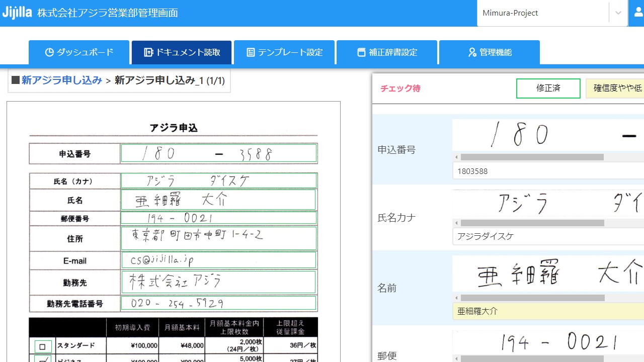Click the correction dictionary icon
Screen dimensions: 644x362
(x=361, y=52)
